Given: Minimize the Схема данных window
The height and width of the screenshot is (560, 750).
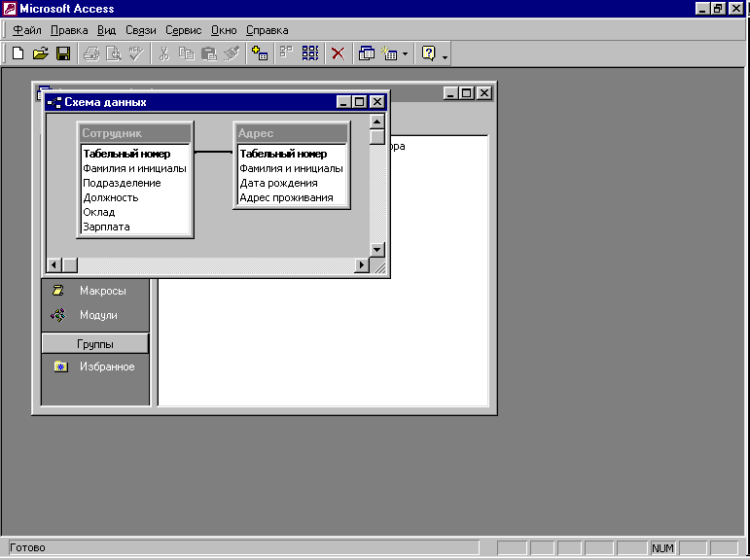Looking at the screenshot, I should tap(343, 102).
